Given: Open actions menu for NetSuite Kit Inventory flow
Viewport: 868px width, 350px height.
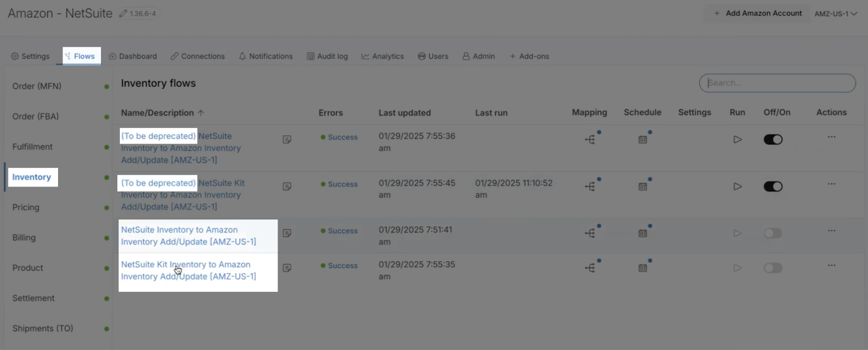Looking at the screenshot, I should click(x=832, y=265).
